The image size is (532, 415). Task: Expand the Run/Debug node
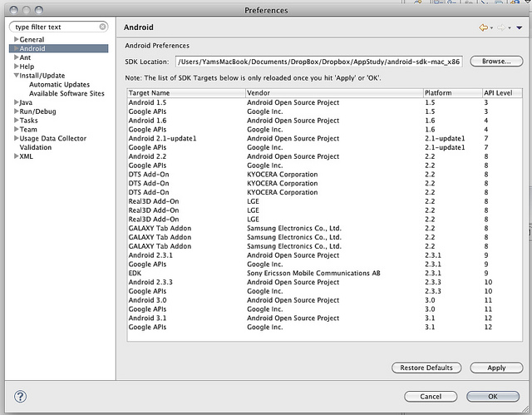[16, 111]
